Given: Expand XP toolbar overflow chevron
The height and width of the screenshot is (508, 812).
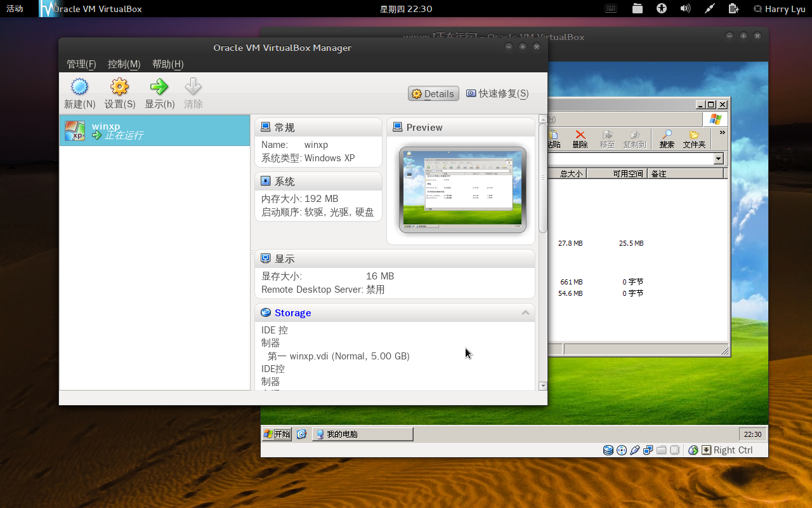Looking at the screenshot, I should point(722,133).
